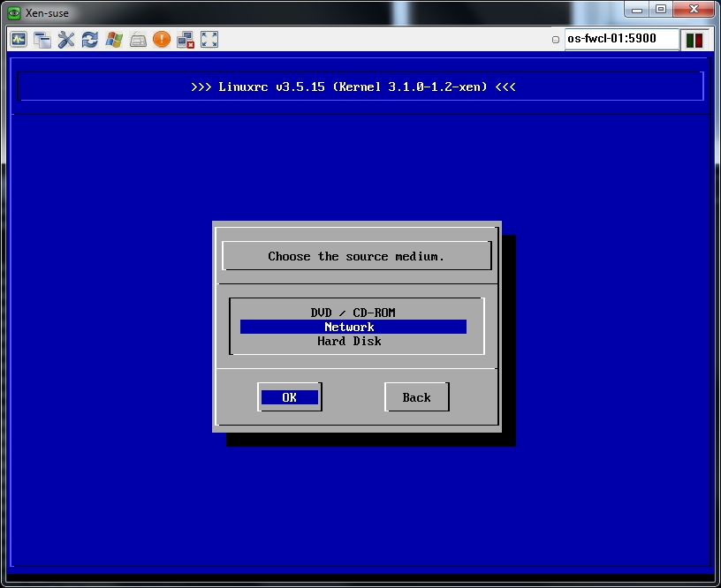Click the orange exclamation mark icon
Image resolution: width=721 pixels, height=588 pixels.
coord(162,40)
